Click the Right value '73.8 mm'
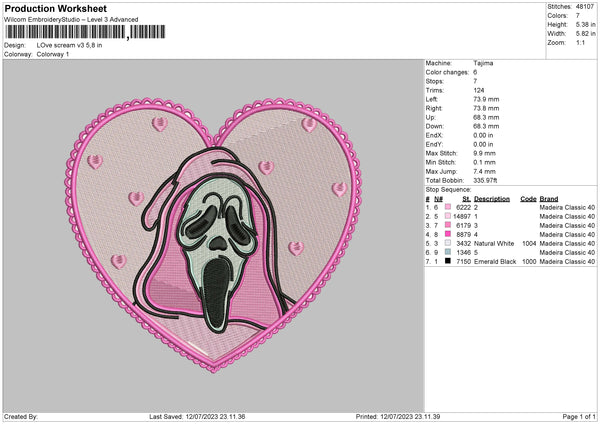Viewport: 600px width, 424px height. coord(486,108)
